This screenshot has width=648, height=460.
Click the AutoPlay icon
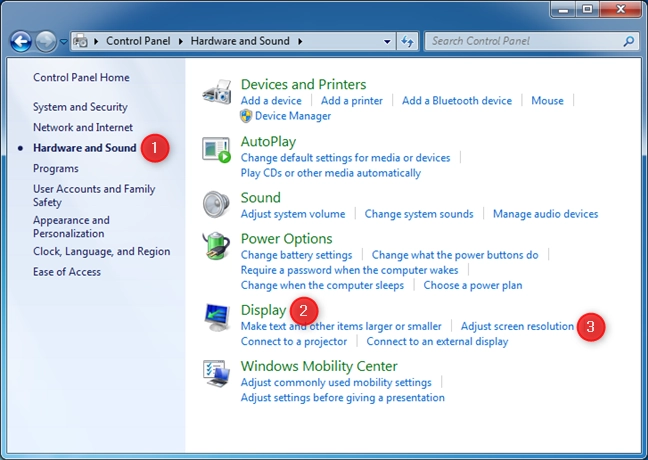[x=217, y=150]
